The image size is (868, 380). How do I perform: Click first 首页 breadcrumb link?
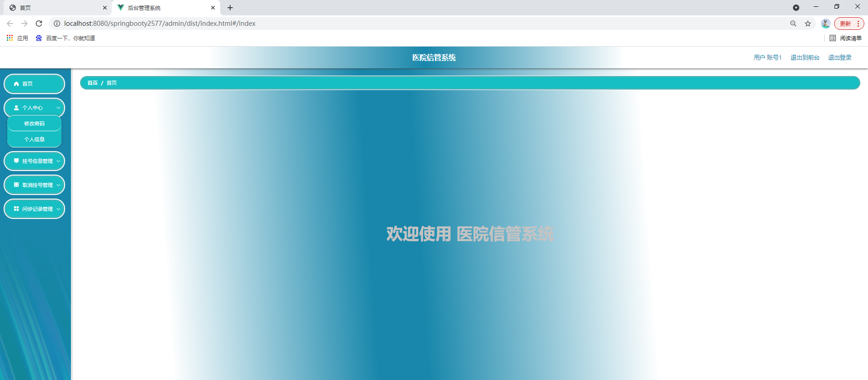pos(93,83)
